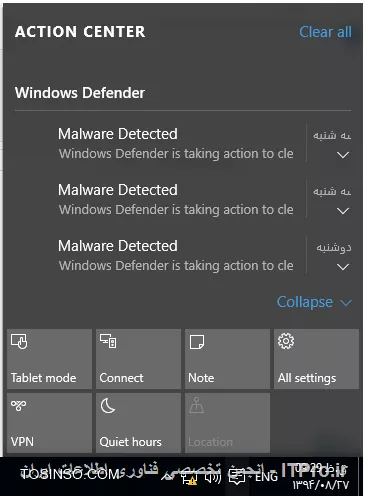The height and width of the screenshot is (496, 368).
Task: Toggle Tablet mode quick action
Action: [x=49, y=359]
